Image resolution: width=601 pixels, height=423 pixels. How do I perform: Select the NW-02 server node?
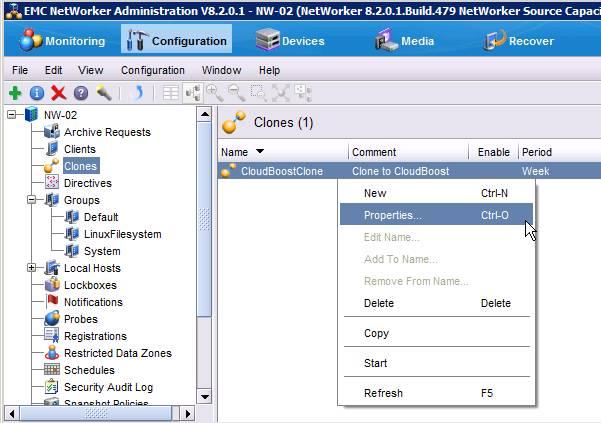[x=60, y=115]
